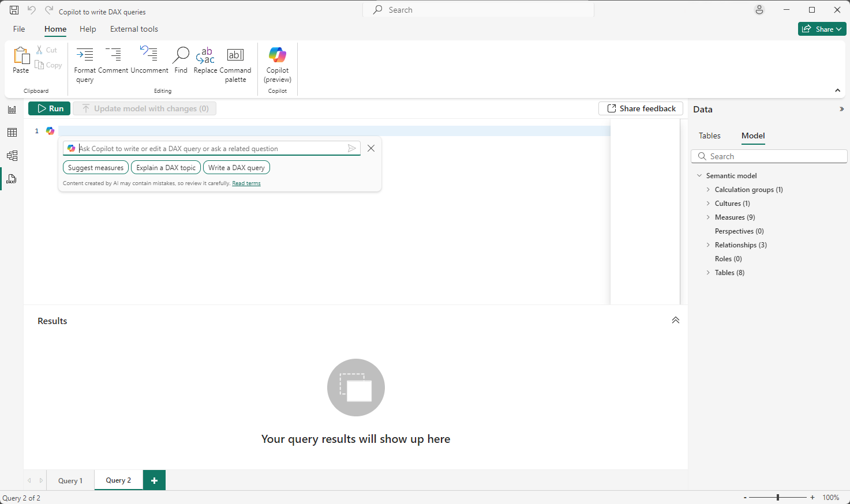Adjust the zoom slider handle
The image size is (850, 504).
[778, 497]
